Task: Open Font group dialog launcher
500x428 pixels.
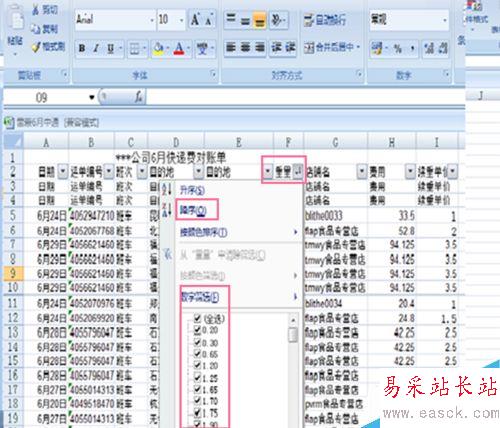Action: (214, 74)
